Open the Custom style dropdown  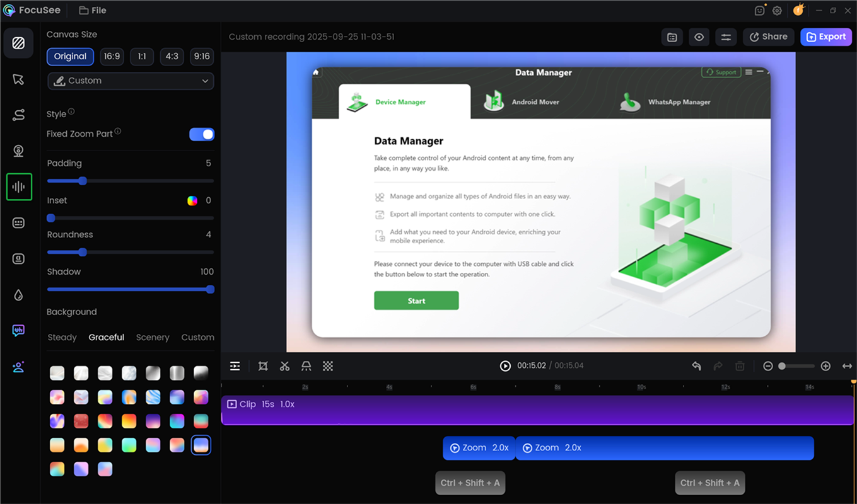click(x=131, y=81)
